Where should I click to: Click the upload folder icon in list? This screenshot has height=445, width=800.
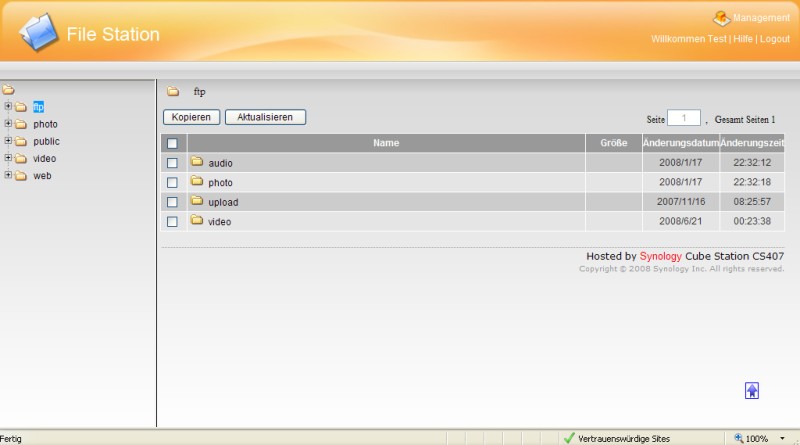pos(197,201)
